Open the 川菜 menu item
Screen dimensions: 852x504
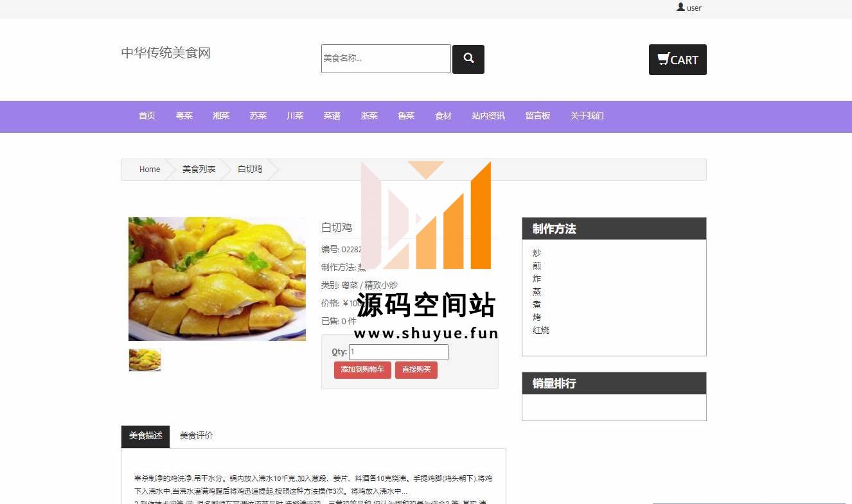[x=295, y=116]
